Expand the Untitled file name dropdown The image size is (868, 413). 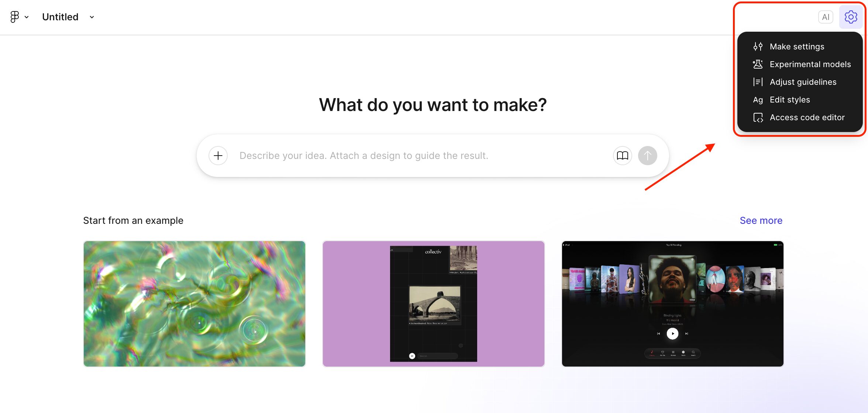click(x=92, y=17)
